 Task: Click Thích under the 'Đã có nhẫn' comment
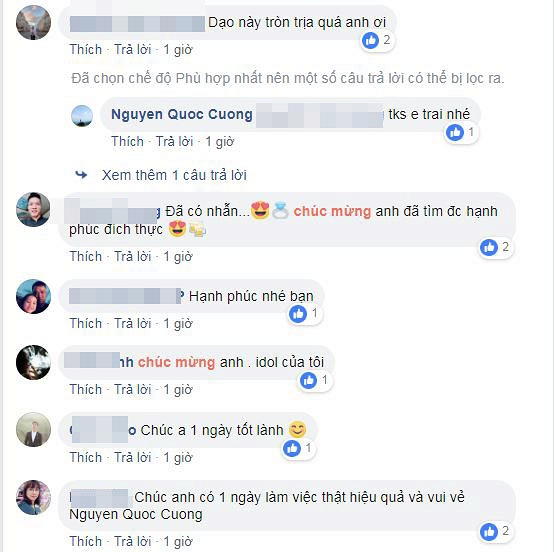click(x=86, y=256)
